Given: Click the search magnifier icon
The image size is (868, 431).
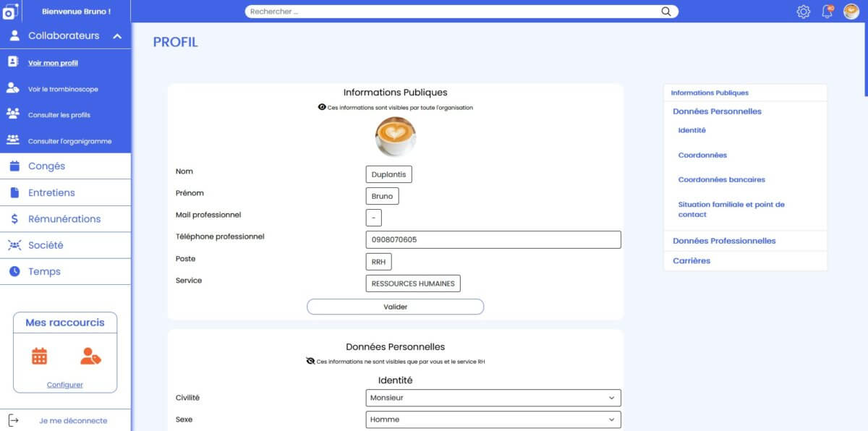Looking at the screenshot, I should [x=666, y=12].
